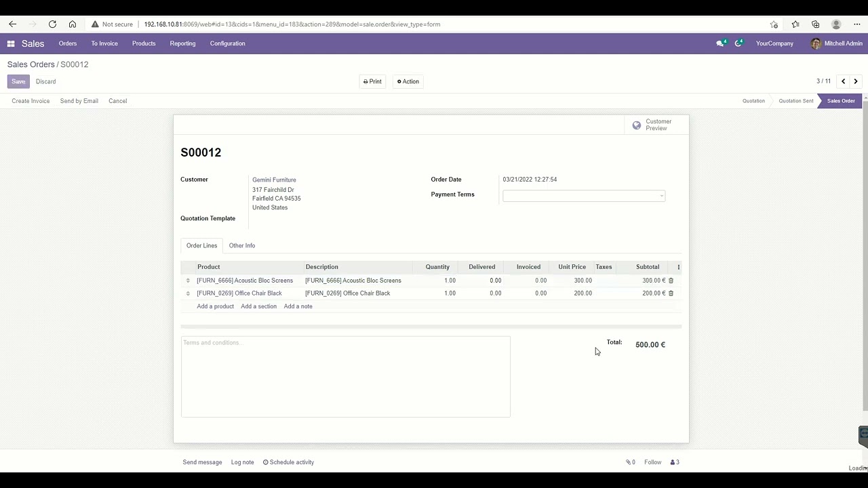868x488 pixels.
Task: Open browser profile avatar
Action: pos(836,24)
